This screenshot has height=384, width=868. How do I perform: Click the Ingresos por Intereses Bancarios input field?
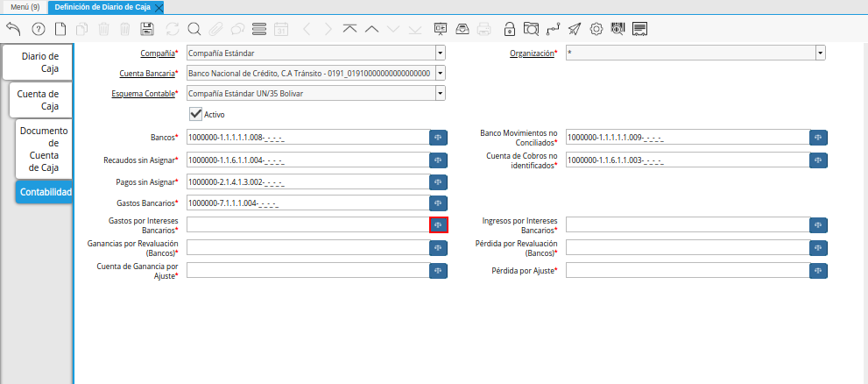coord(688,224)
